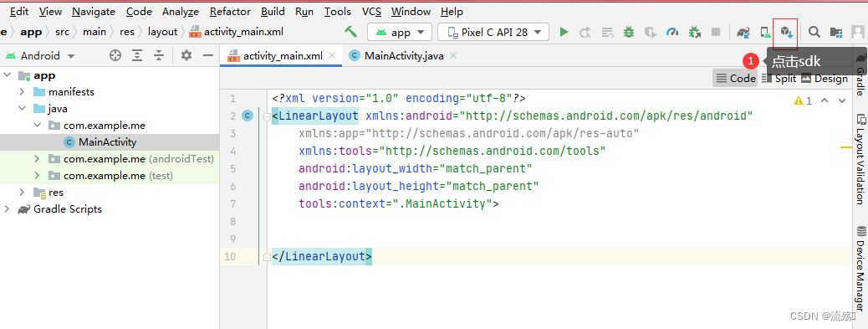This screenshot has width=868, height=329.
Task: Open the Project panel settings gear
Action: (186, 55)
